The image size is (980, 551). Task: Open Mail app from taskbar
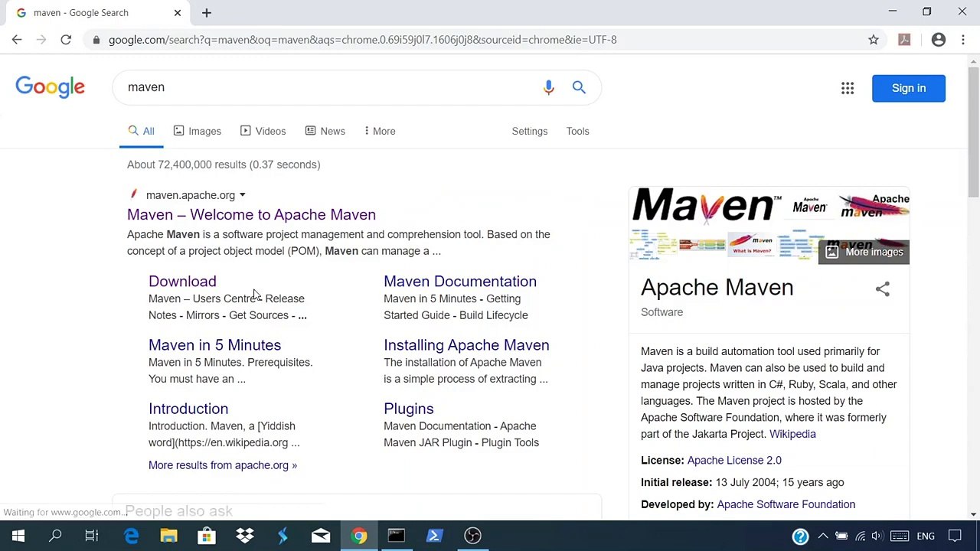pyautogui.click(x=321, y=536)
